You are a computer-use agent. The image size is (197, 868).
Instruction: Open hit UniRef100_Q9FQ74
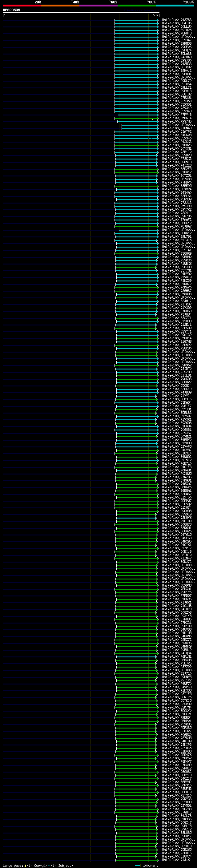[x=177, y=50]
